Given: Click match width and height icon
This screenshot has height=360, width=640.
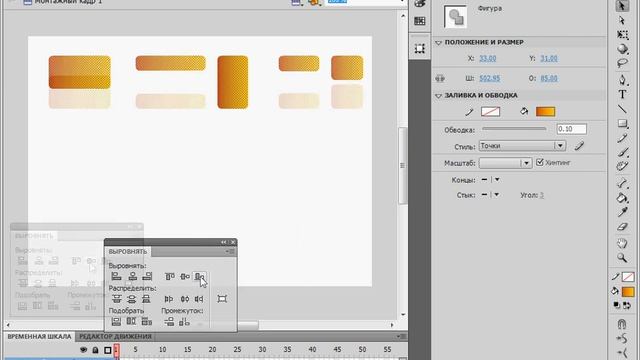Looking at the screenshot, I should [147, 322].
